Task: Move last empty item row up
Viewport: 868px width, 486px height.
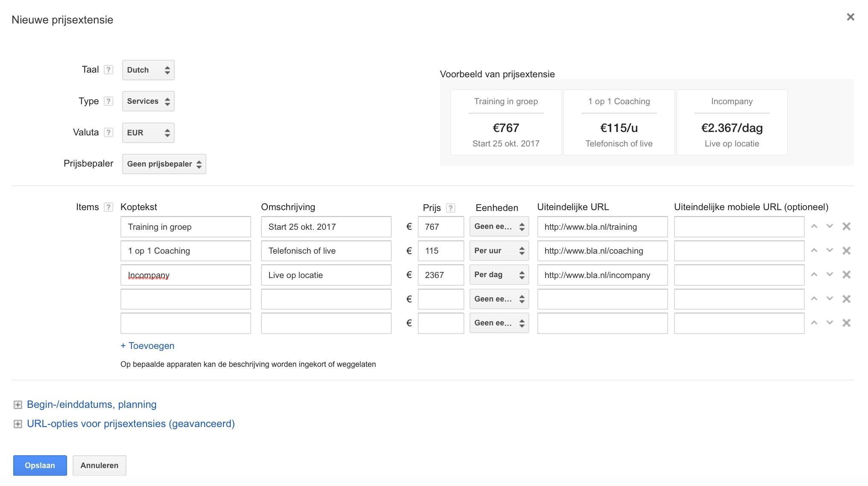Action: (x=814, y=323)
